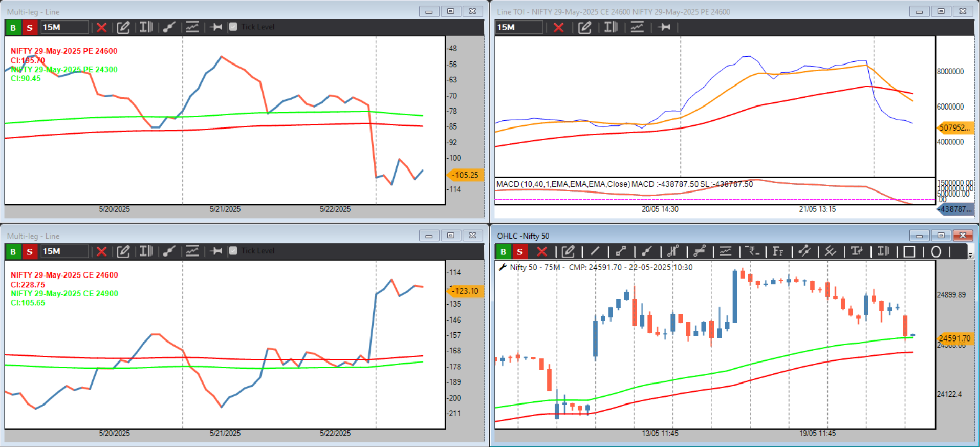Select line-with-square-handles tool in OHLC toolbar

click(621, 251)
